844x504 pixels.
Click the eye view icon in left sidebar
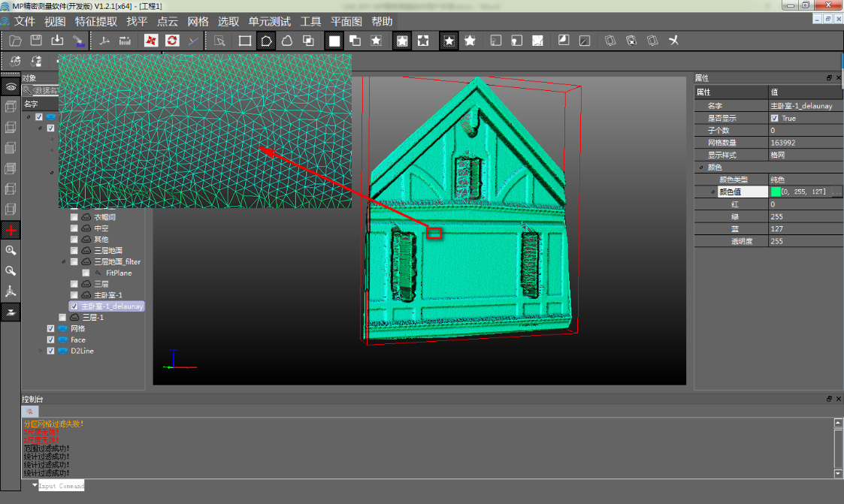coord(11,87)
